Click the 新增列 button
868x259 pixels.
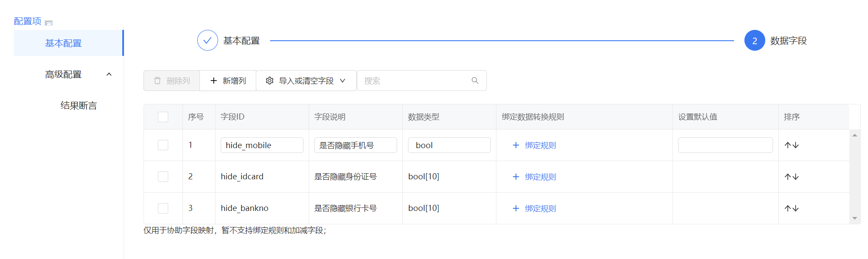(228, 81)
